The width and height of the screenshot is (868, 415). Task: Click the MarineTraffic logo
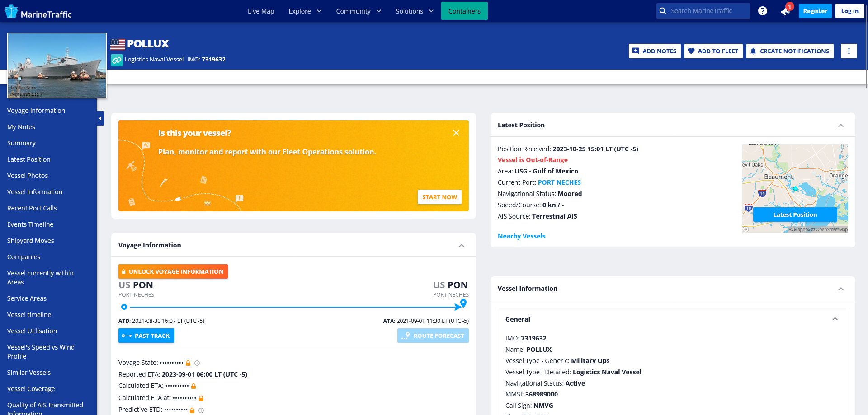[38, 11]
